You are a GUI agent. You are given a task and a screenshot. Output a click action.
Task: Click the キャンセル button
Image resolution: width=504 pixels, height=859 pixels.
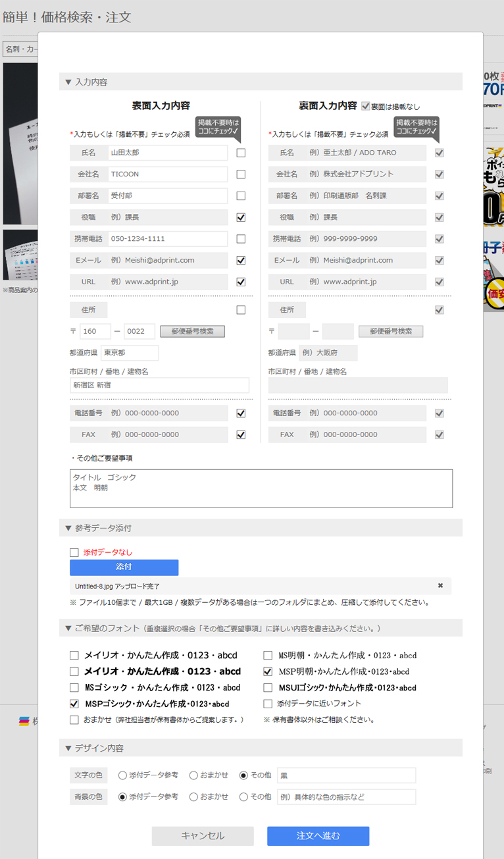click(203, 836)
